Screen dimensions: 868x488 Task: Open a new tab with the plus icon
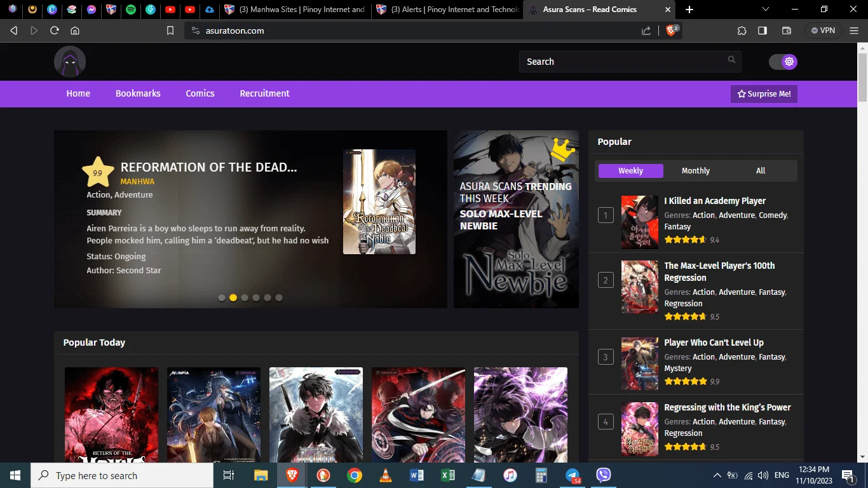[689, 10]
